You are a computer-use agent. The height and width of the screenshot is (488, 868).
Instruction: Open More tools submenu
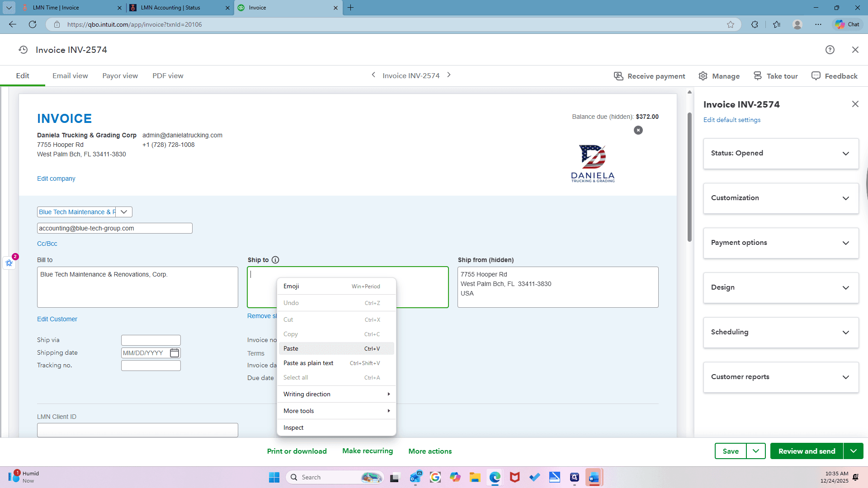(x=336, y=411)
